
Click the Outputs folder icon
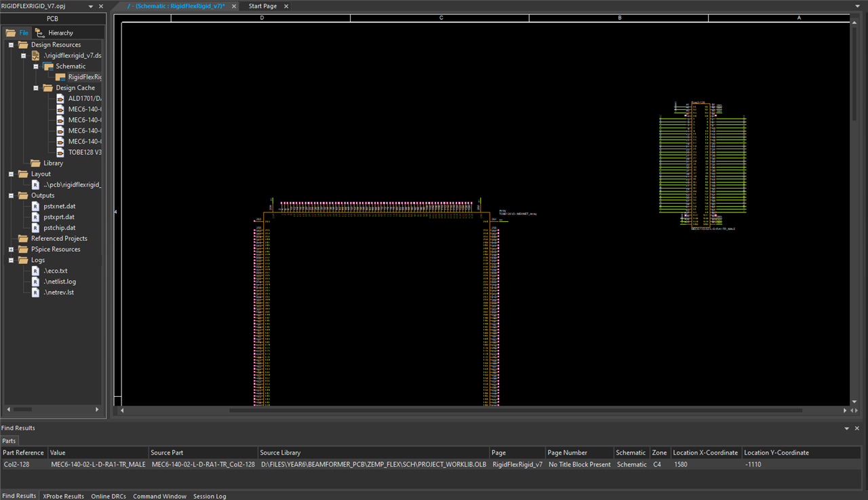coord(23,195)
